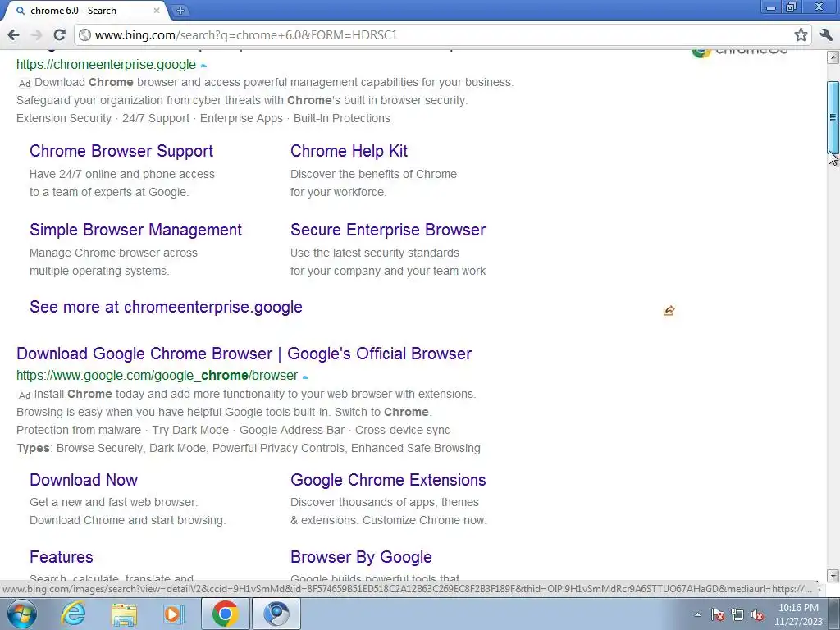Show hidden system tray icons

coord(697,614)
